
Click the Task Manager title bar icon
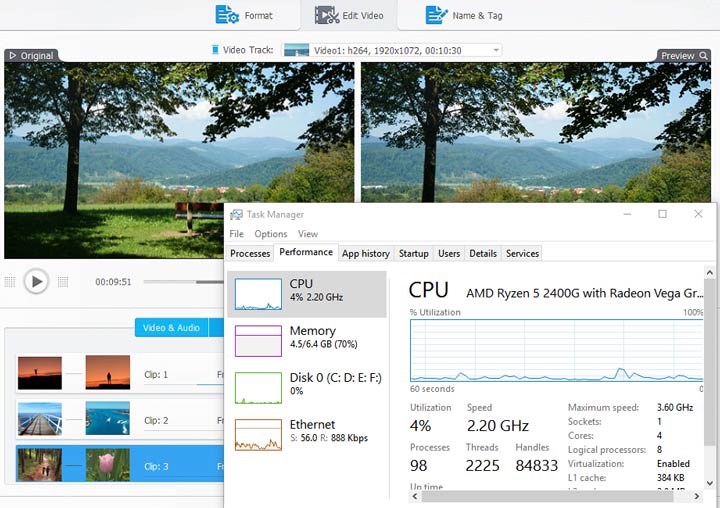[x=236, y=214]
